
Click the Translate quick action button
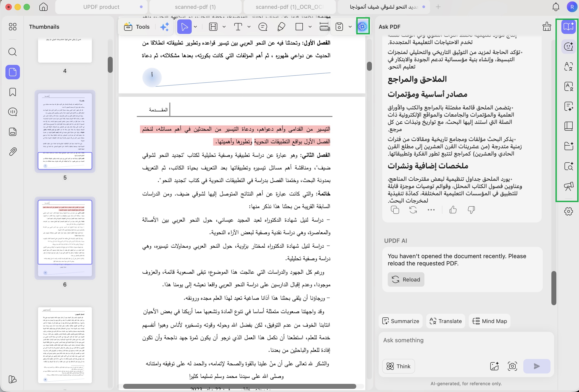(445, 321)
